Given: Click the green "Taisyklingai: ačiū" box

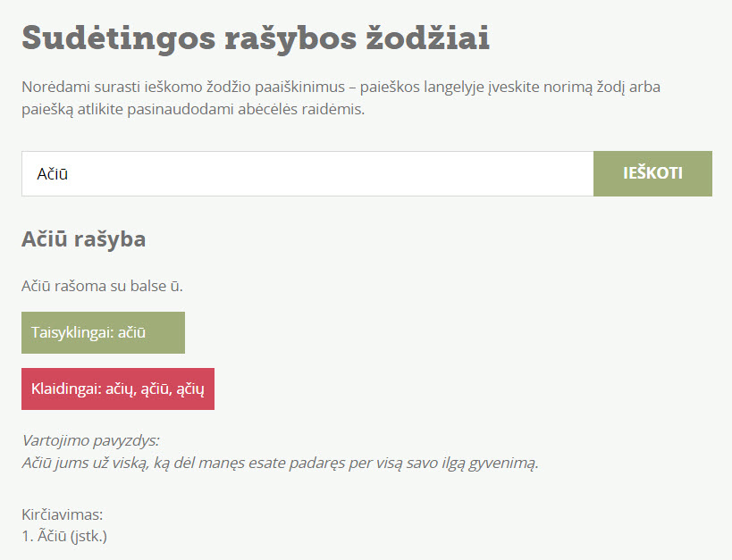Looking at the screenshot, I should pyautogui.click(x=103, y=332).
